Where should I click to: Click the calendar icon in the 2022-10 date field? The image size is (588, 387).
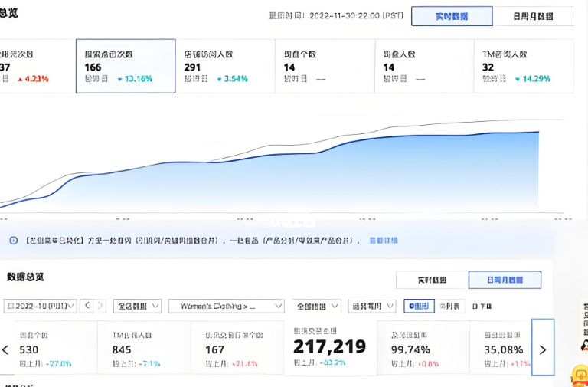11,306
